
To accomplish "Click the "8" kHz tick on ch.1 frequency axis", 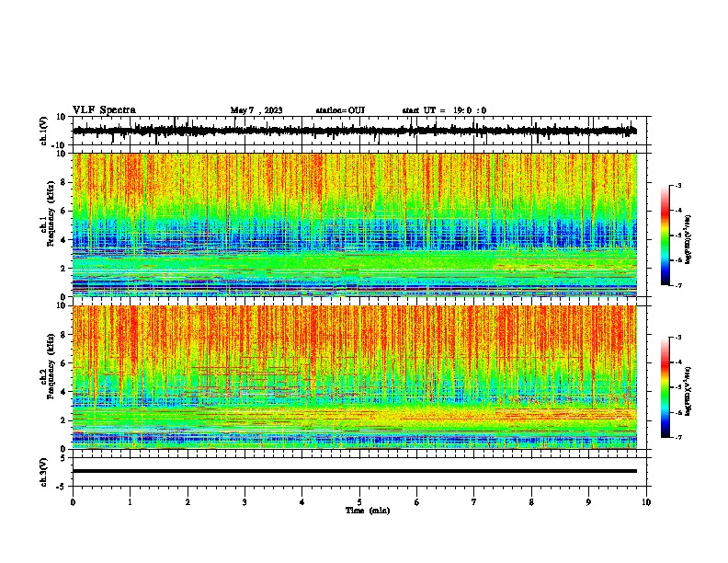I will pyautogui.click(x=63, y=182).
